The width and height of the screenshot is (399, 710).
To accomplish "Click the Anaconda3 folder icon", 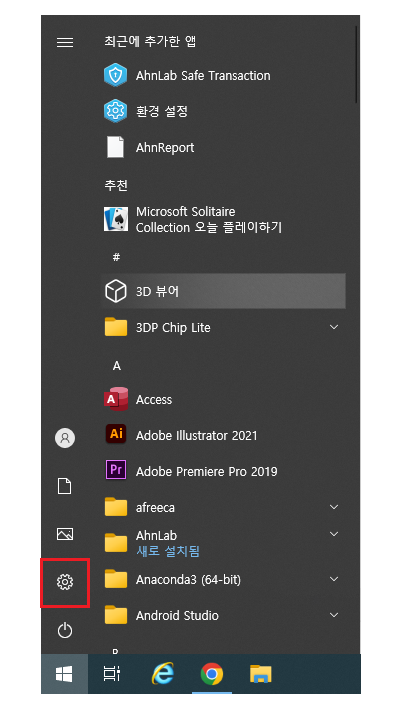I will coord(115,579).
